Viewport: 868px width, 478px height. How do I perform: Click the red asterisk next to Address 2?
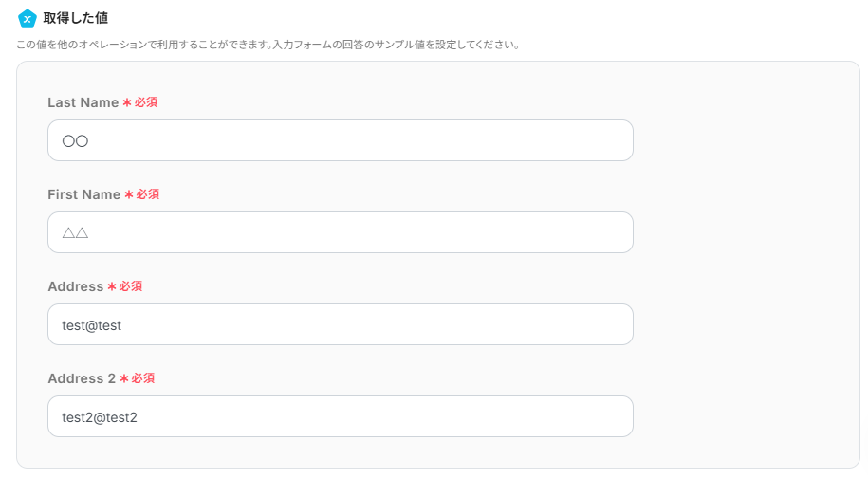124,378
